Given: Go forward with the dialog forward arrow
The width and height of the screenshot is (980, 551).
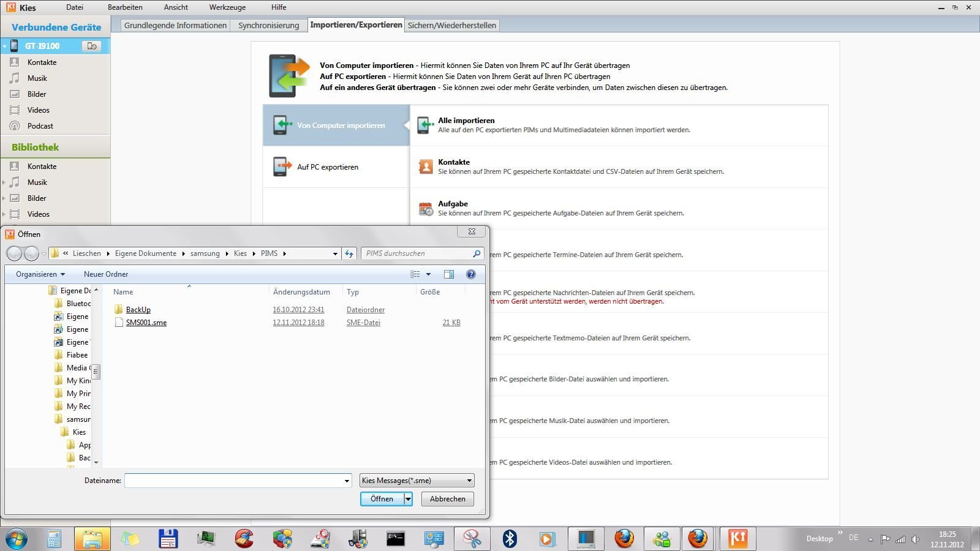Looking at the screenshot, I should point(31,253).
